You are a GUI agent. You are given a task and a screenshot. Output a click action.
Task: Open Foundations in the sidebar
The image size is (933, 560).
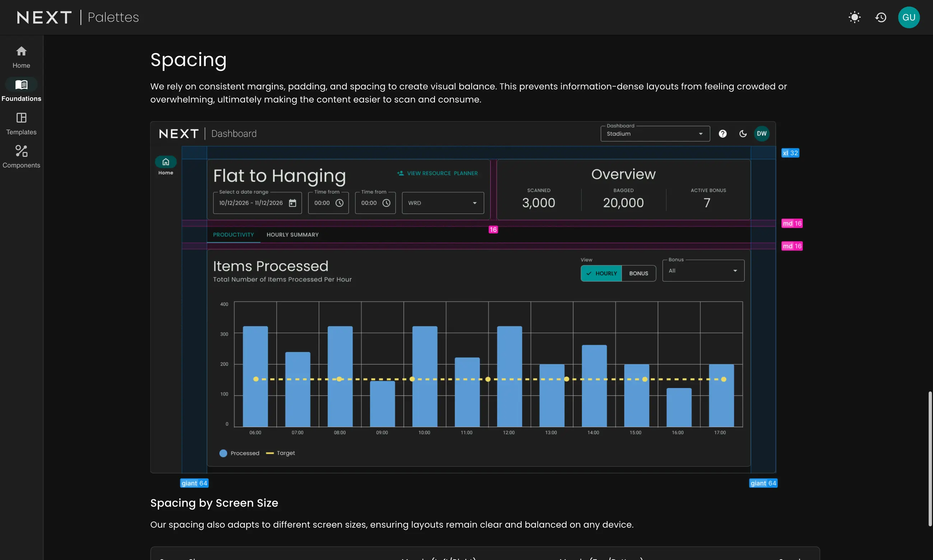coord(21,90)
